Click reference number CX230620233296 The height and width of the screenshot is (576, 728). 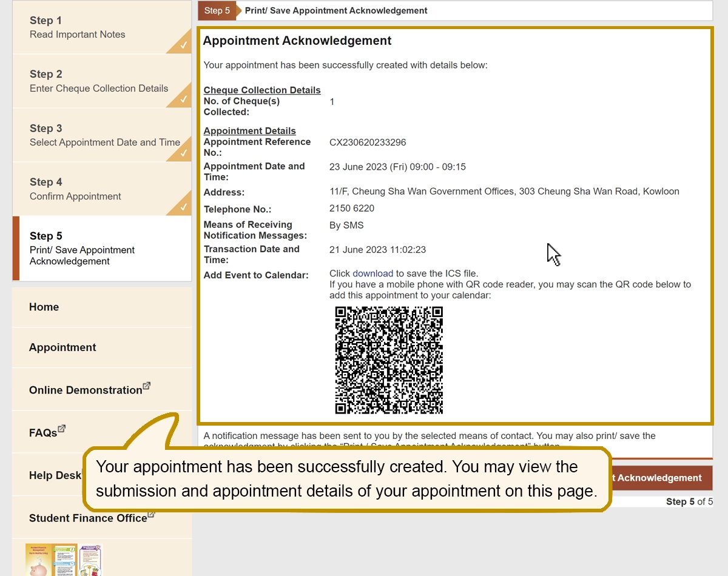(368, 142)
